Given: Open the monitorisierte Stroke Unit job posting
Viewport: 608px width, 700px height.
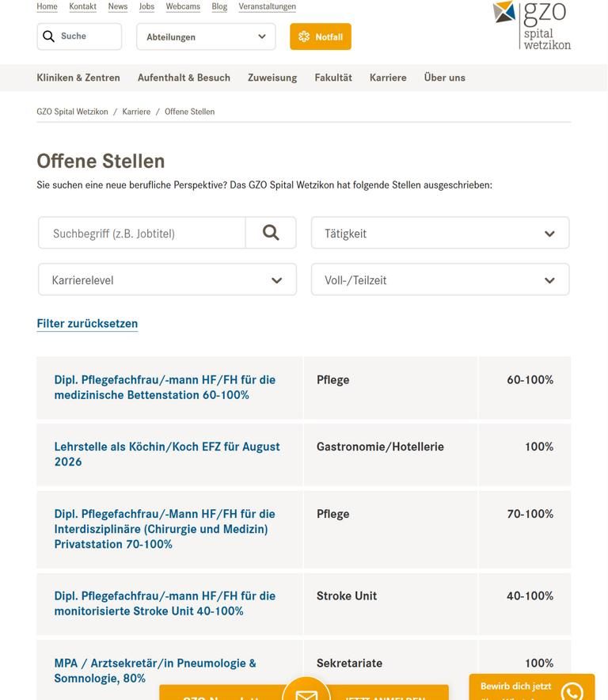Looking at the screenshot, I should tap(165, 603).
